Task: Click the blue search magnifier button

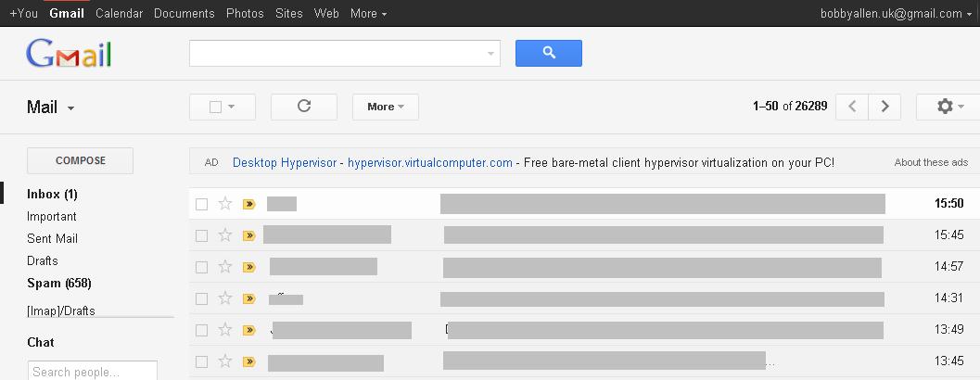Action: pos(548,53)
